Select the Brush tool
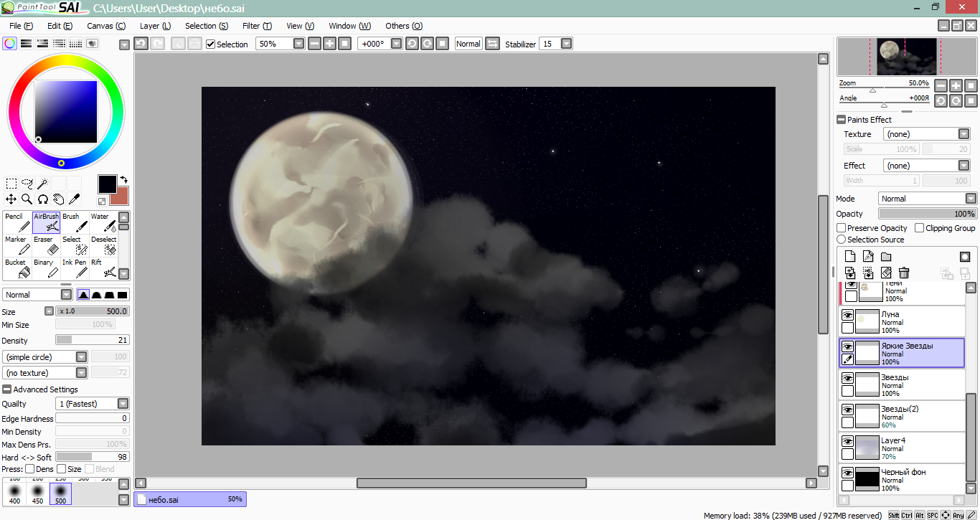980x520 pixels. [75, 222]
